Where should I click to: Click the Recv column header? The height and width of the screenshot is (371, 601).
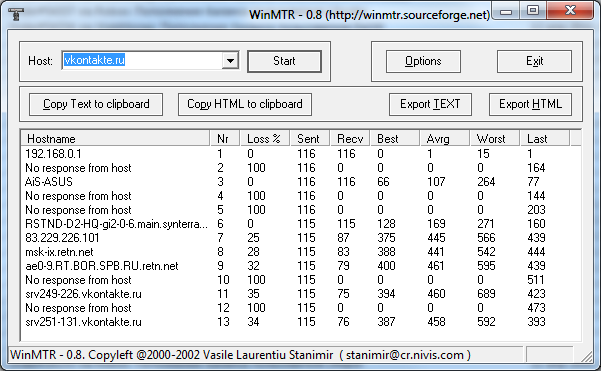point(350,138)
